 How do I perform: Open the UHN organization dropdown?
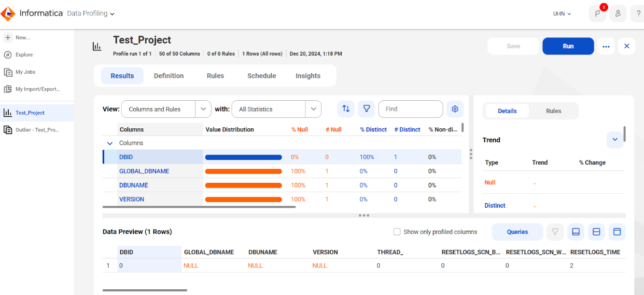click(562, 14)
